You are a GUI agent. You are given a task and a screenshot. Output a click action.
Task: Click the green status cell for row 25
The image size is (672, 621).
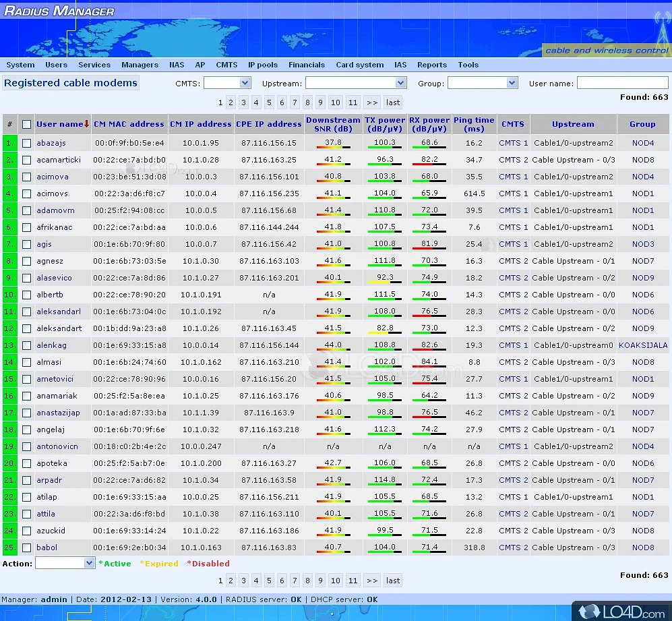[9, 548]
